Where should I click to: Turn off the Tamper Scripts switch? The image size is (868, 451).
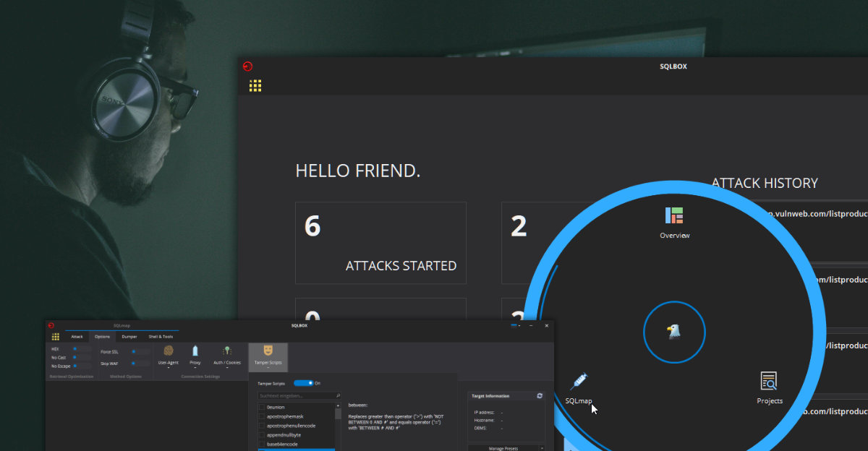304,383
